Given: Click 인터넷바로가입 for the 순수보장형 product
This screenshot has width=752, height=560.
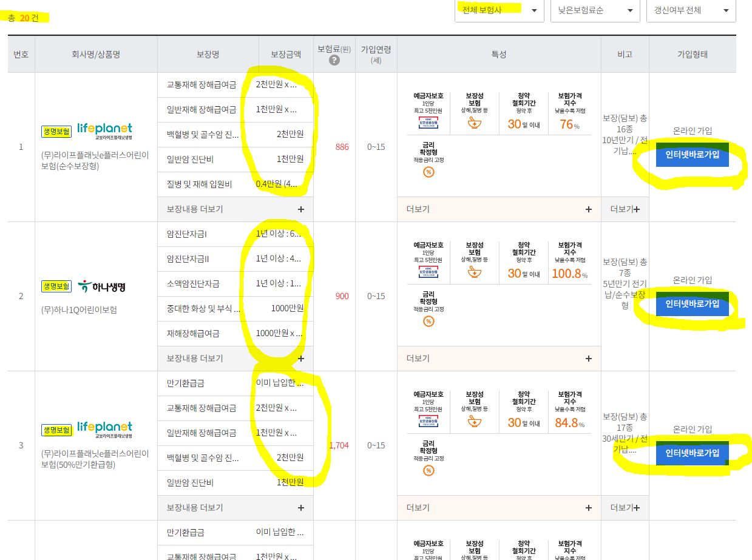Looking at the screenshot, I should (x=692, y=154).
